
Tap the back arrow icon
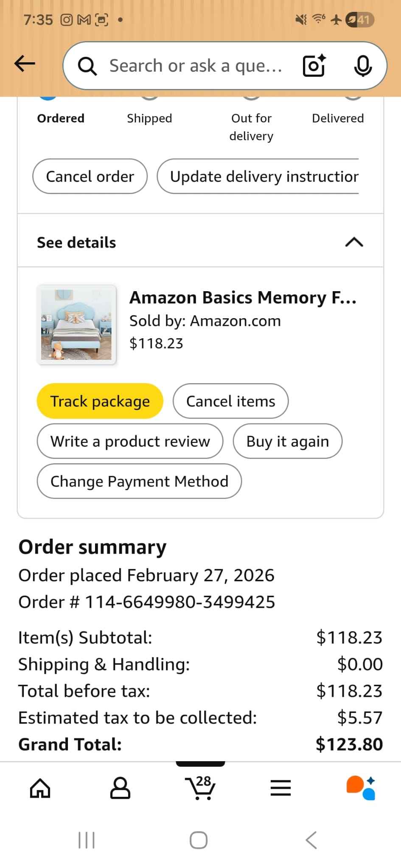[x=25, y=64]
